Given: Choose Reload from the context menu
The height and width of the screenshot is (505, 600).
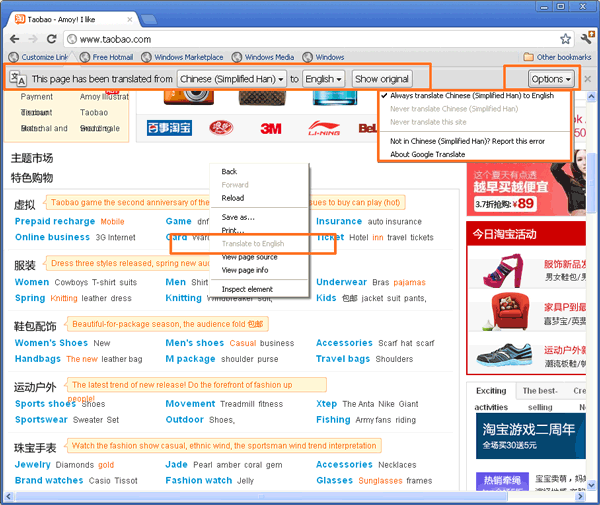Looking at the screenshot, I should point(232,198).
